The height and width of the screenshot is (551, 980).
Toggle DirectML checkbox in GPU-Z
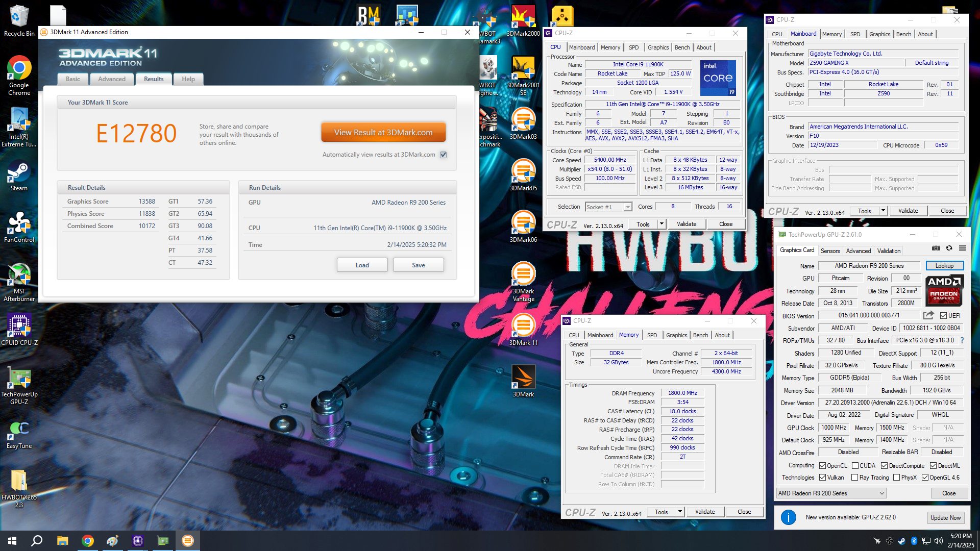tap(933, 466)
